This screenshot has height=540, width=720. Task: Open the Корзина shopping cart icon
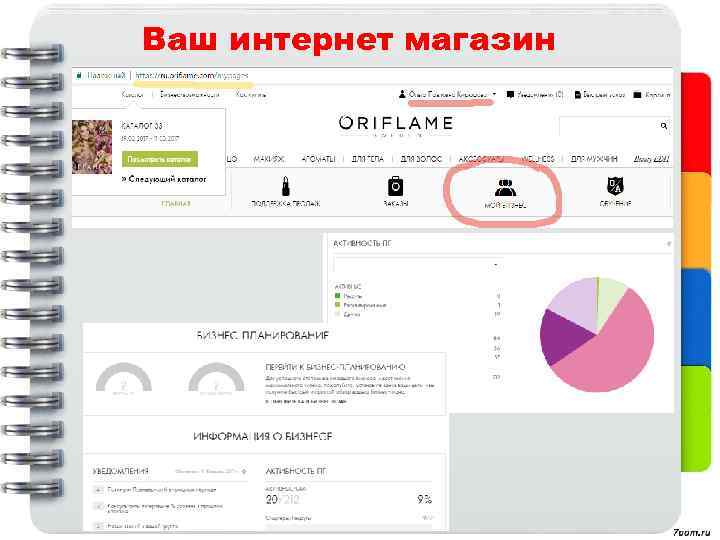[x=637, y=95]
